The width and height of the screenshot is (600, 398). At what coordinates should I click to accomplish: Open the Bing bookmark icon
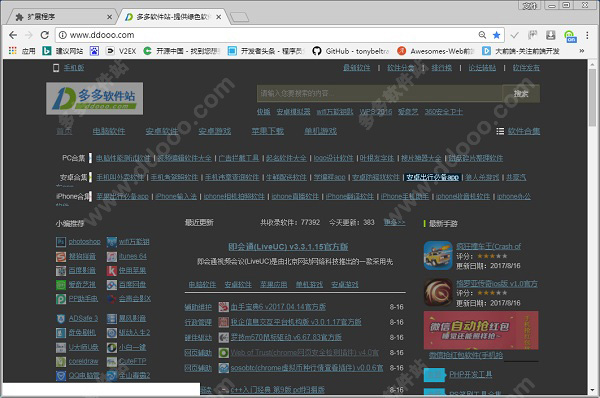tap(47, 51)
